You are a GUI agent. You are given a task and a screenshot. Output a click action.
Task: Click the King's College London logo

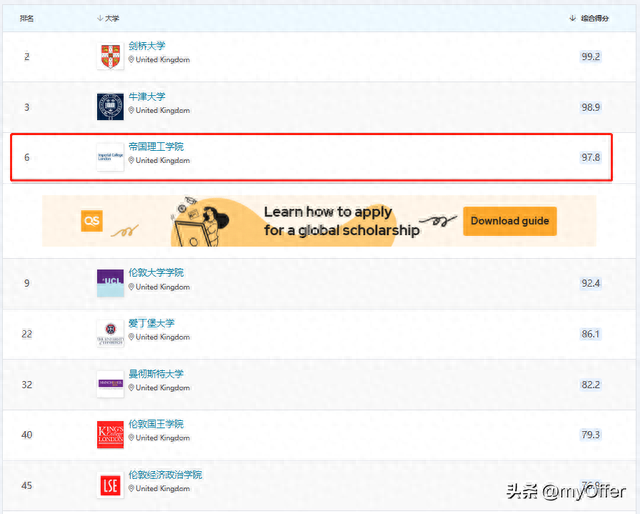111,434
